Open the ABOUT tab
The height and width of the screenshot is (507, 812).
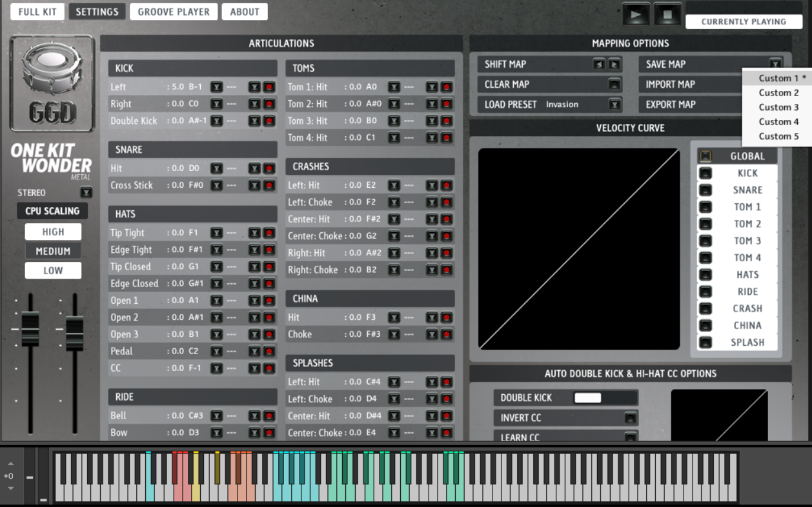point(245,12)
